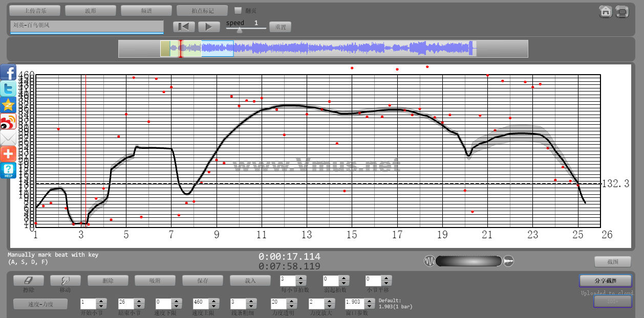Click the Twitter share icon
This screenshot has width=644, height=318.
(8, 89)
